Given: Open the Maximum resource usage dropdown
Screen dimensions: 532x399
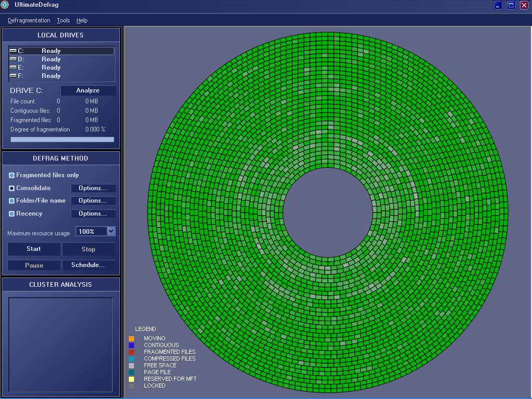Looking at the screenshot, I should pos(111,231).
